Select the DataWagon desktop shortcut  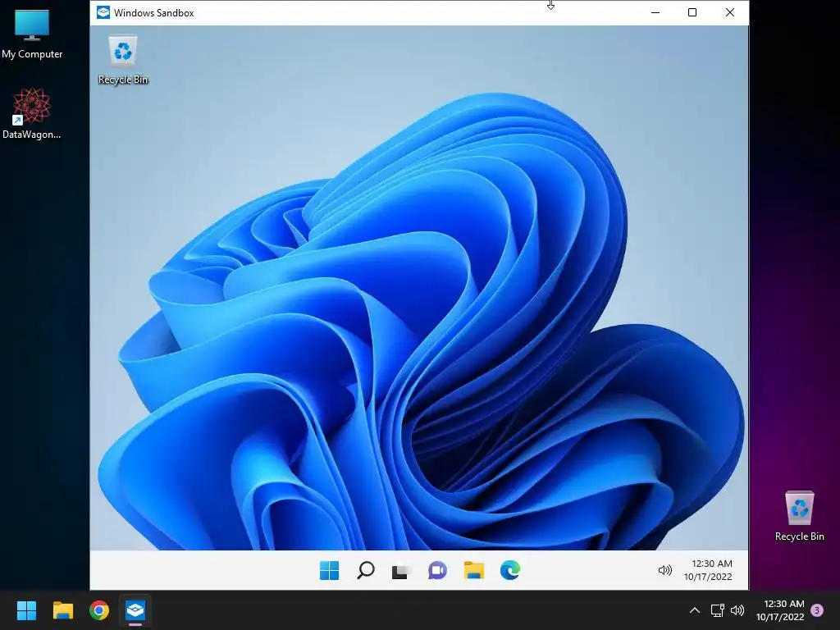pos(32,114)
